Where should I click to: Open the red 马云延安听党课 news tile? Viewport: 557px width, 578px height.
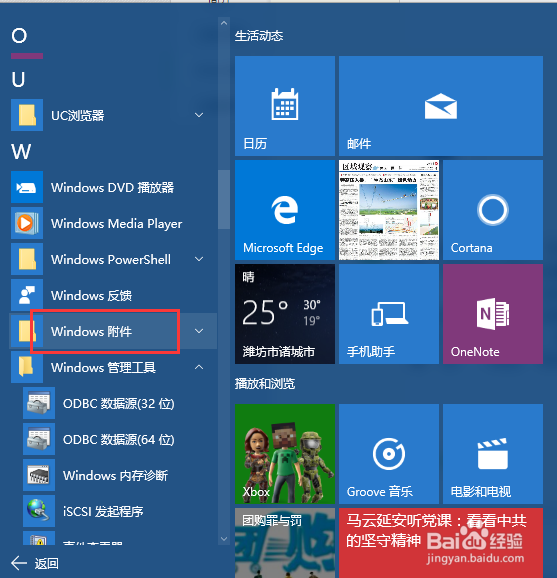point(441,543)
